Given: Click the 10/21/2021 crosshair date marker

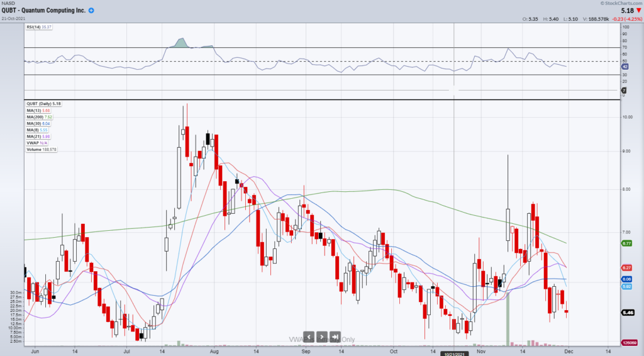Looking at the screenshot, I should coord(454,353).
